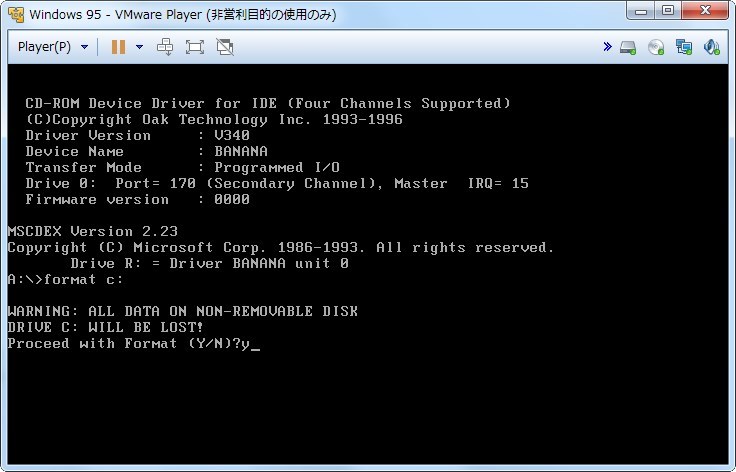Click the 'A:\>format c:' command line
This screenshot has height=472, width=736.
[x=65, y=280]
